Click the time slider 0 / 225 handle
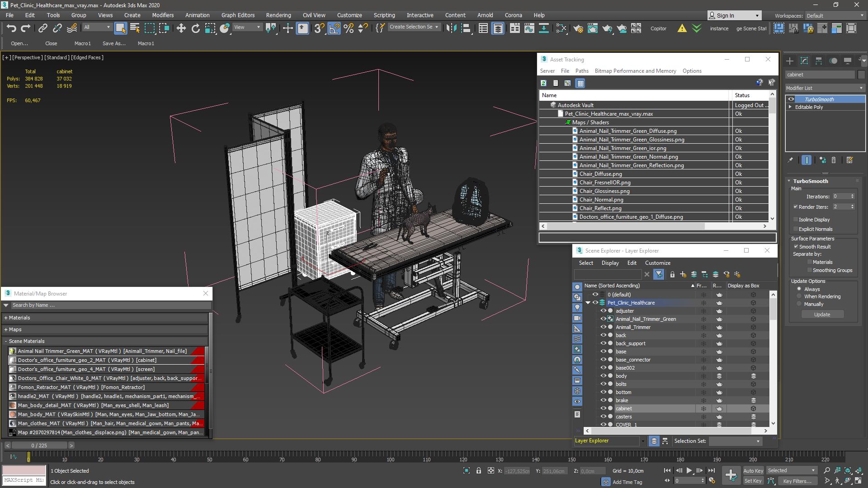The height and width of the screenshot is (488, 868). [x=39, y=446]
